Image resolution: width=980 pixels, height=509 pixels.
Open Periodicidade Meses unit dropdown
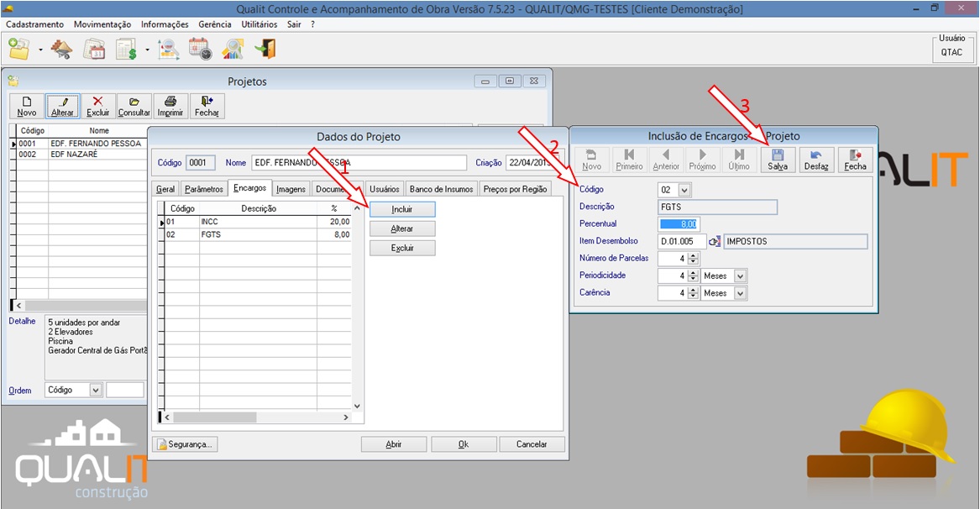click(741, 275)
